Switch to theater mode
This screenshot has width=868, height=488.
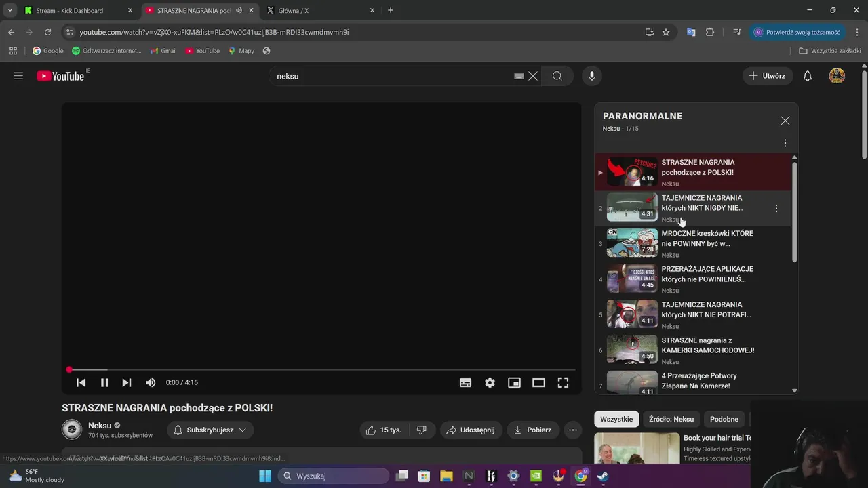(x=538, y=382)
